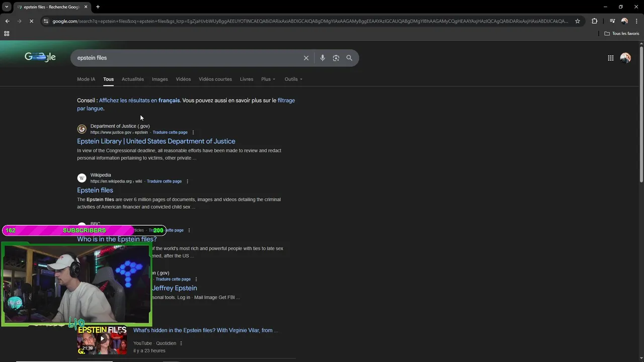
Task: Open more options for the YouTube video result
Action: point(181,343)
